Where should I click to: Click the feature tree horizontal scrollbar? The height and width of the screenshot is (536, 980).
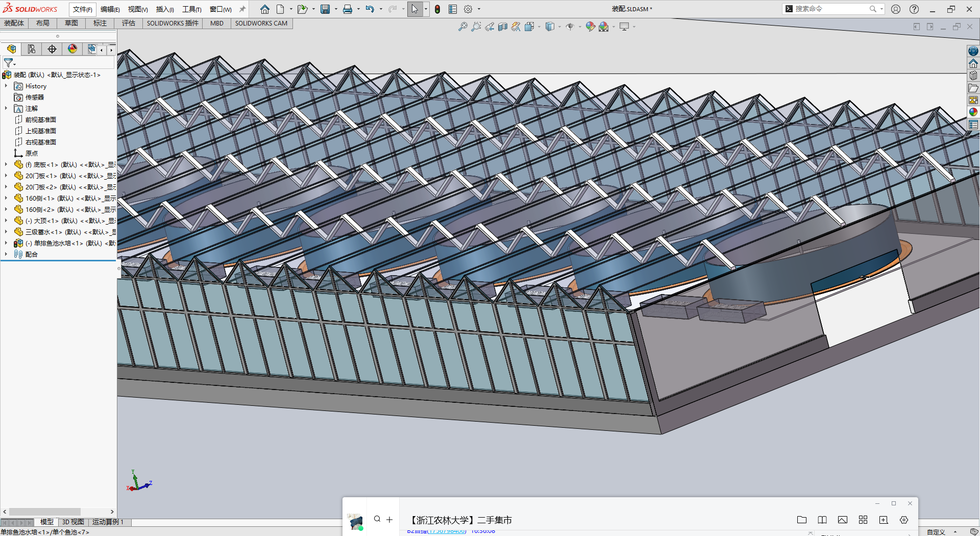45,511
